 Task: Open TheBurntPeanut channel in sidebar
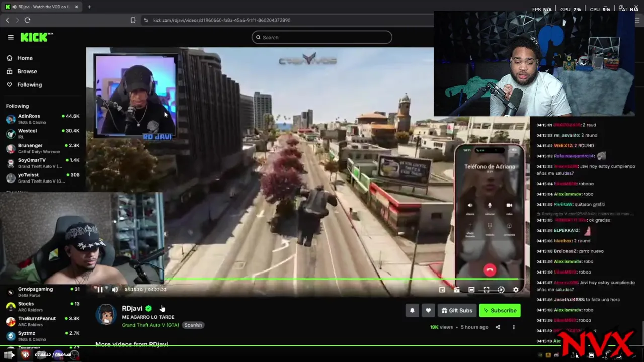[x=43, y=321]
